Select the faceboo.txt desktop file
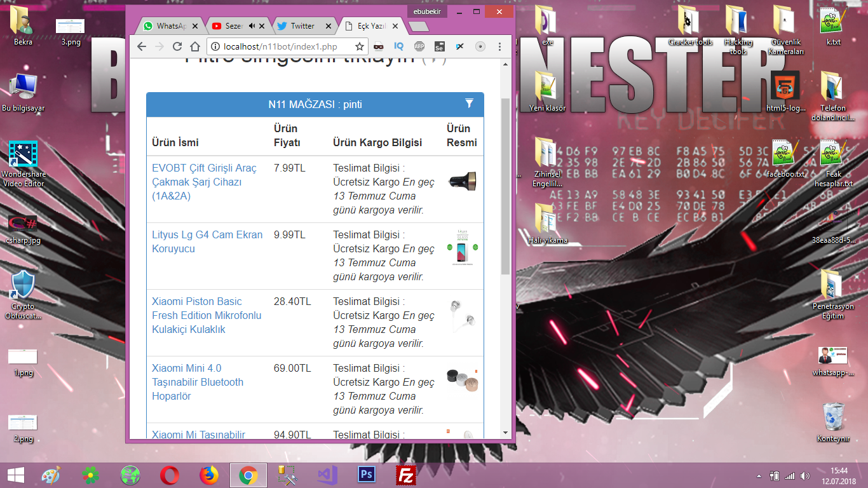Screen dimensions: 868x488 785,159
